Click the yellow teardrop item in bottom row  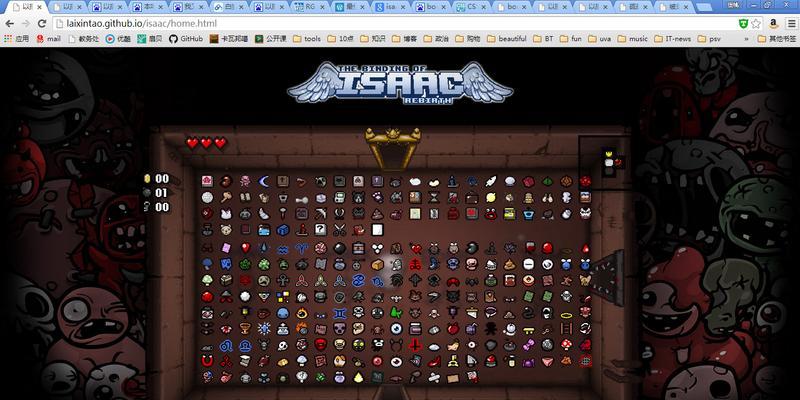358,378
